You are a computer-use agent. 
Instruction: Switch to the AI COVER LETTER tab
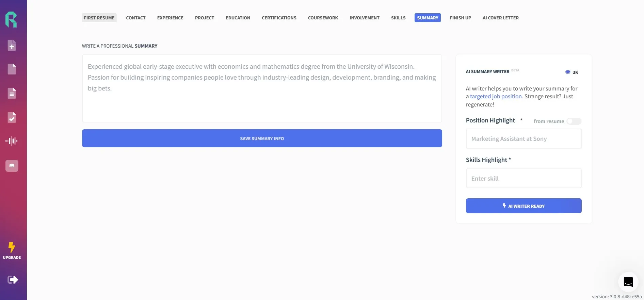[500, 18]
